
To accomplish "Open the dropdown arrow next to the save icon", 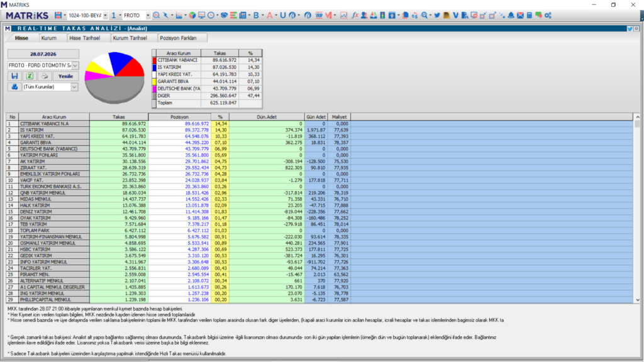I will click(x=65, y=15).
